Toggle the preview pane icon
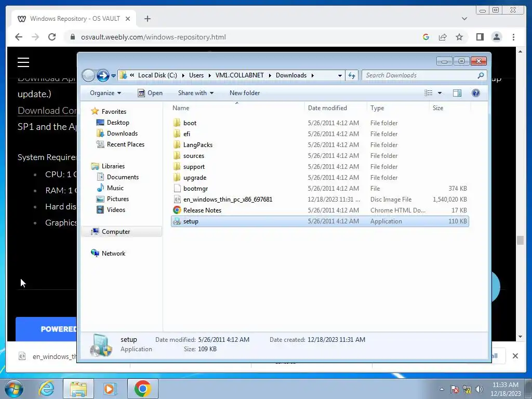 (457, 93)
